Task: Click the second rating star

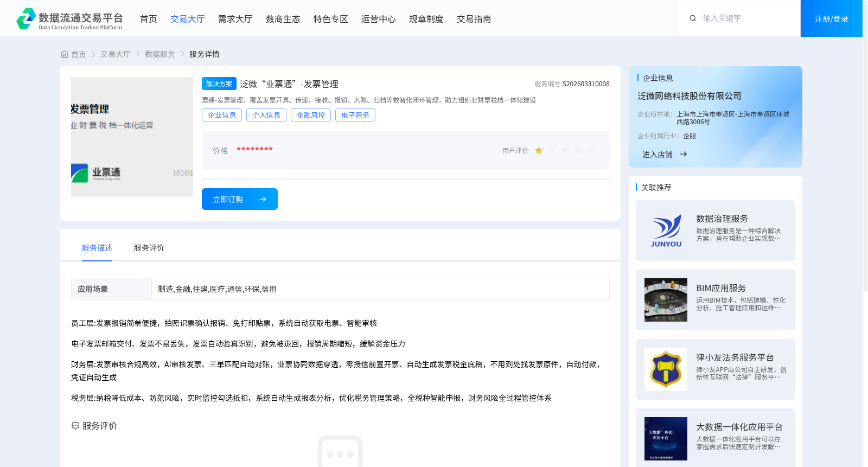Action: click(552, 151)
